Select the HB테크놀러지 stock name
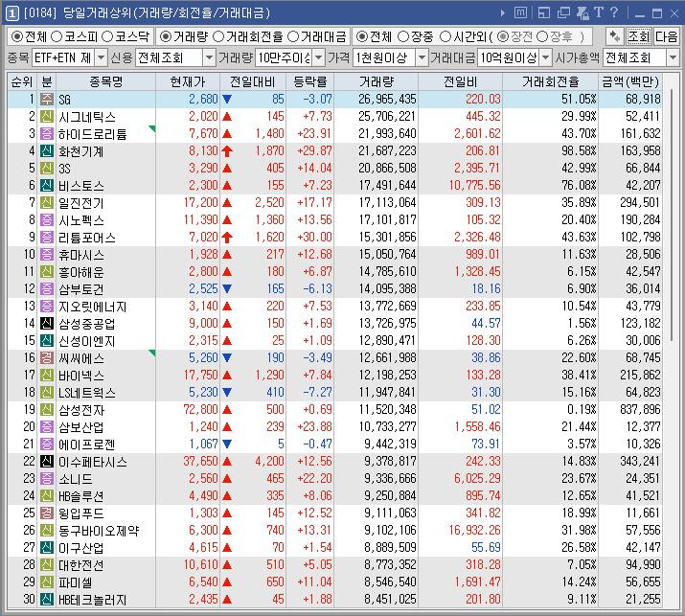This screenshot has height=616, width=685. (x=93, y=600)
